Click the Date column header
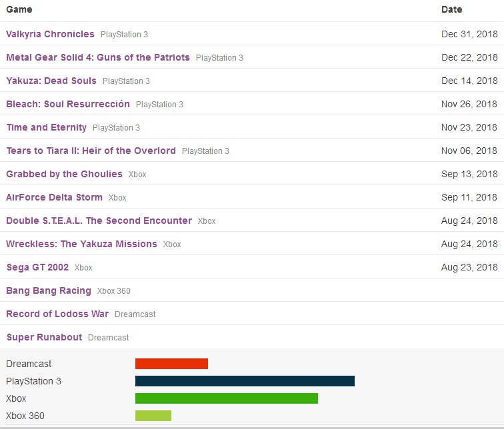The width and height of the screenshot is (504, 429). [451, 10]
